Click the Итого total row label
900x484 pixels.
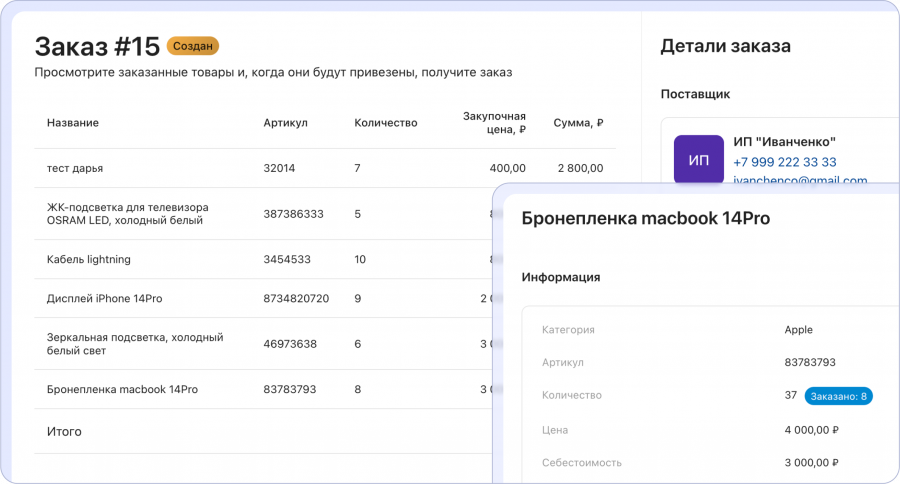coord(64,432)
